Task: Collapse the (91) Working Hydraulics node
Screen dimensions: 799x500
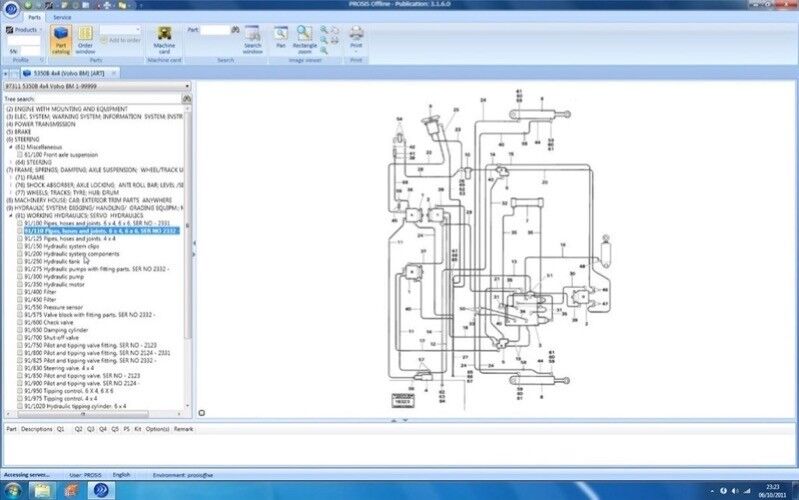Action: pos(10,215)
